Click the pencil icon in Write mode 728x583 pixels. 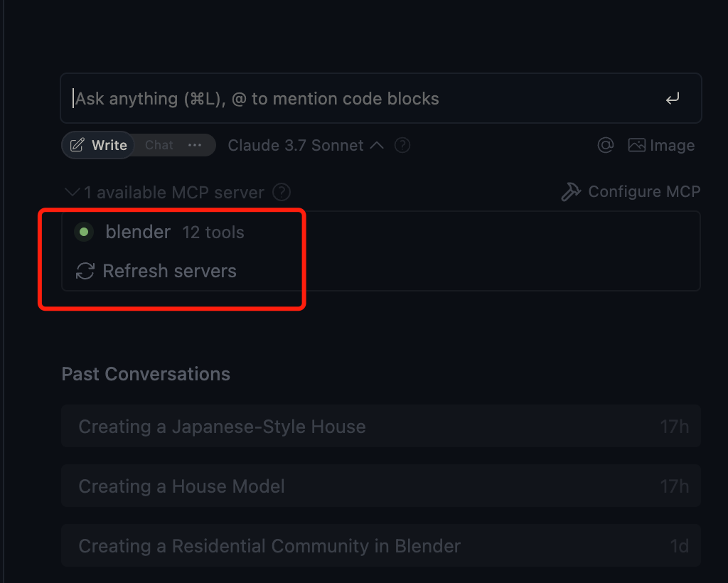pyautogui.click(x=77, y=145)
